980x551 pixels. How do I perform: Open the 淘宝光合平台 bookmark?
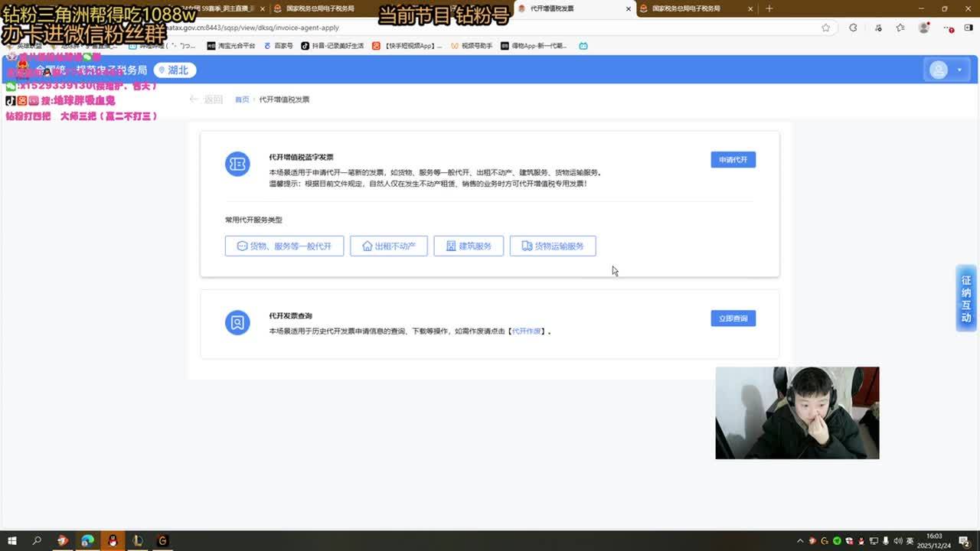coord(230,46)
